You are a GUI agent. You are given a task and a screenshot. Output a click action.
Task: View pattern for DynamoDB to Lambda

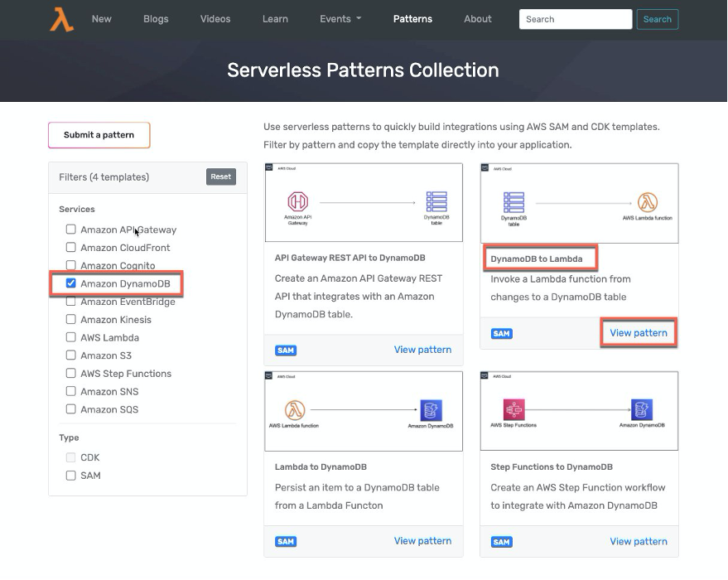639,333
